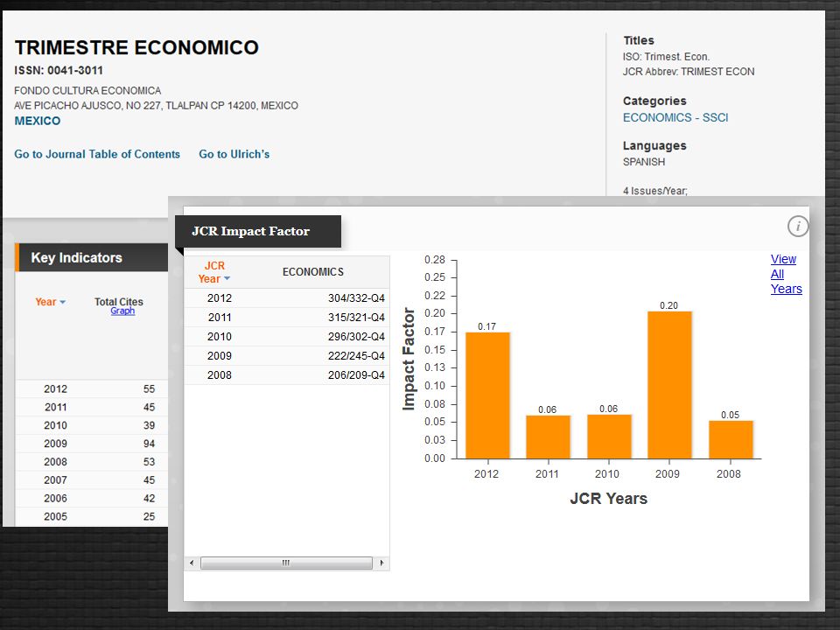Image resolution: width=840 pixels, height=630 pixels.
Task: Select the 296/302-Q4 rank cell
Action: 356,337
